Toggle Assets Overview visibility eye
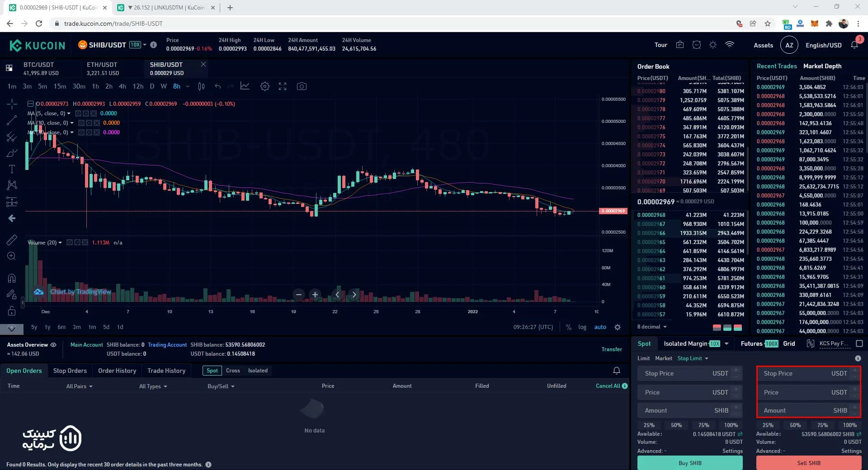The image size is (868, 470). [53, 345]
